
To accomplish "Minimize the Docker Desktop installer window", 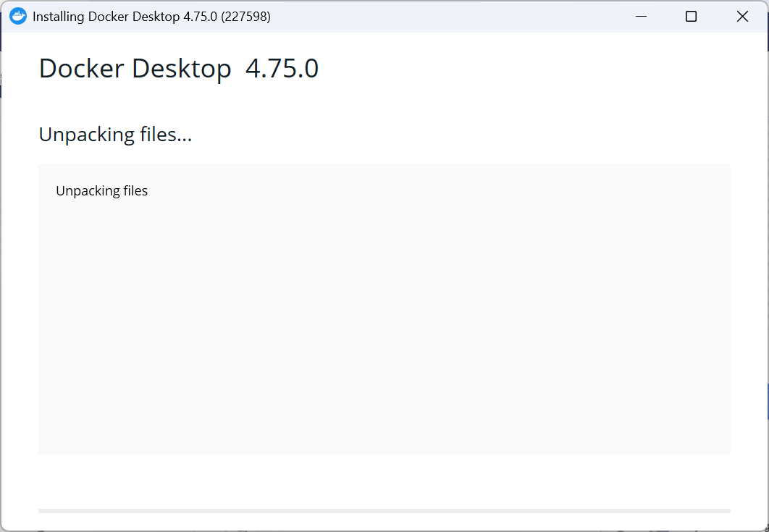I will 641,16.
